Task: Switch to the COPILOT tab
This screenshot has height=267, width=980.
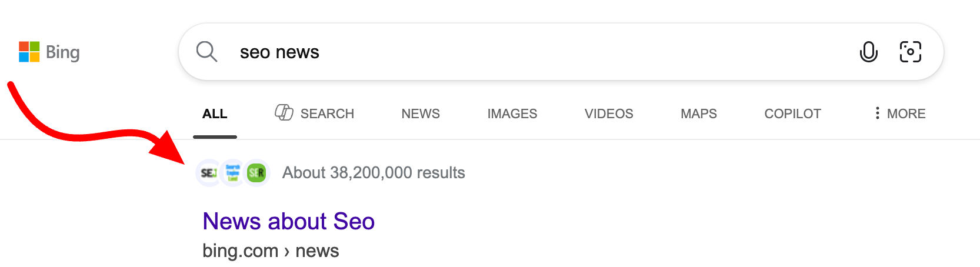Action: click(x=792, y=114)
